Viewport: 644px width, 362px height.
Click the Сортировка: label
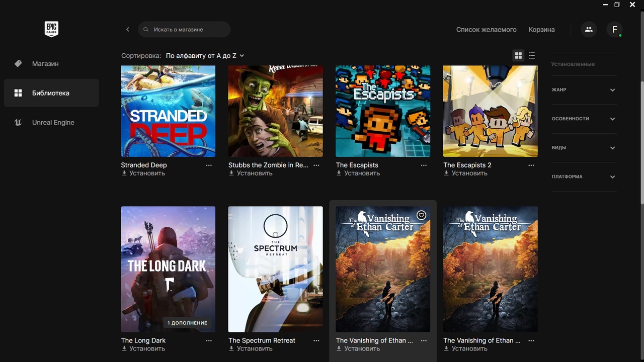click(x=141, y=56)
